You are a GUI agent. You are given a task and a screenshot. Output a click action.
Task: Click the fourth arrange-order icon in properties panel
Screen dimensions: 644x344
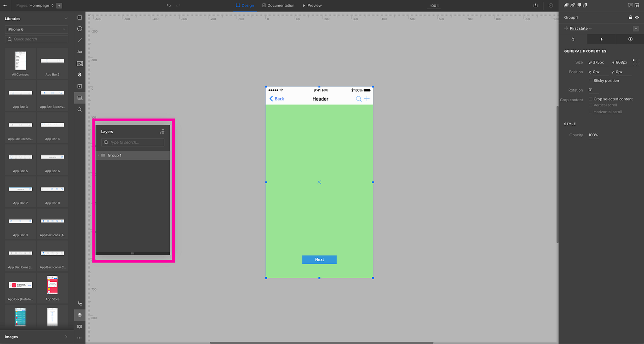pyautogui.click(x=585, y=5)
